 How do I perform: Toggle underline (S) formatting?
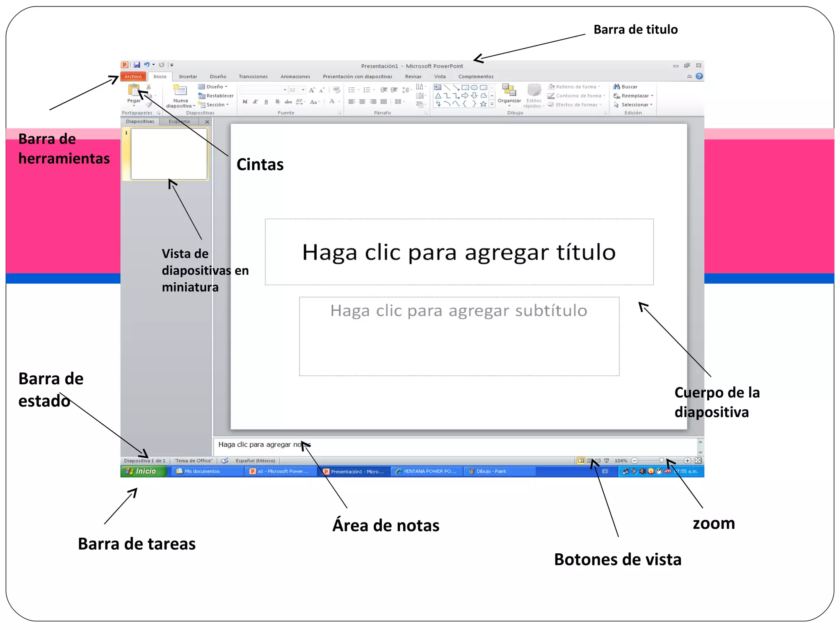pos(266,102)
